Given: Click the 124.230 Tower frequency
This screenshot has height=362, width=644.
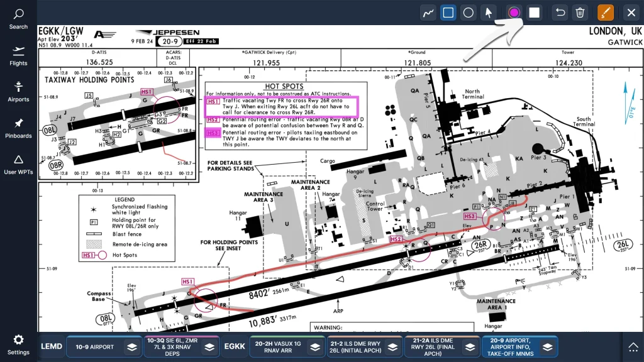Looking at the screenshot, I should (569, 63).
